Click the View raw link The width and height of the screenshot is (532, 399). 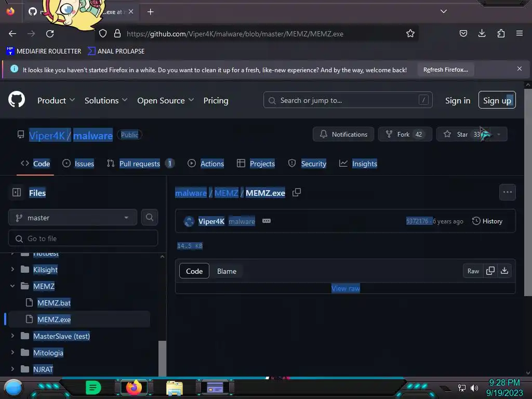[x=345, y=288]
